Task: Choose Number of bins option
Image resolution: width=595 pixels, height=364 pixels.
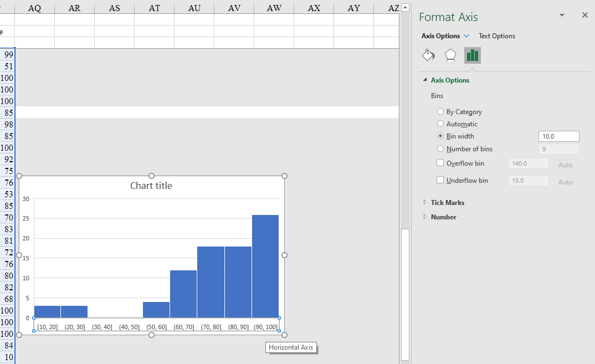Action: coord(440,148)
